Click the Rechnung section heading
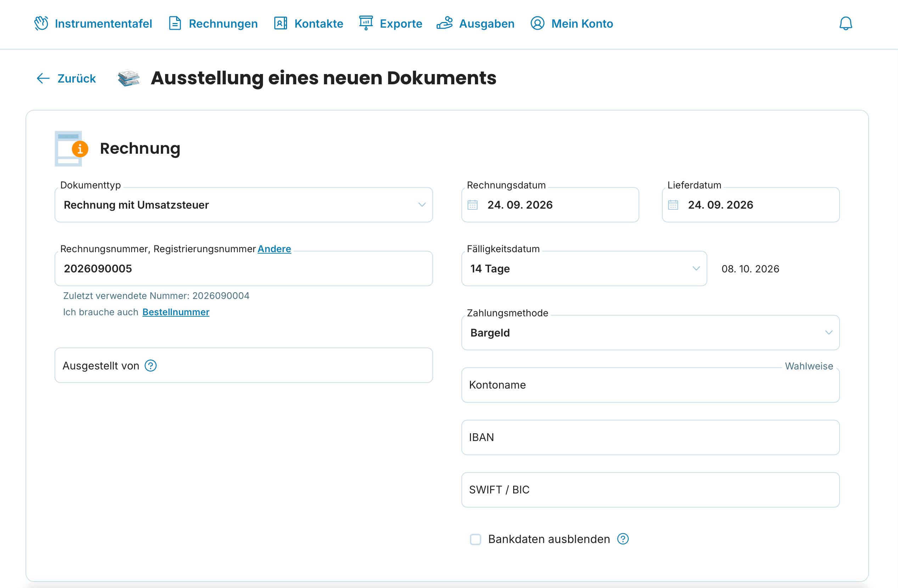This screenshot has height=588, width=898. 140,148
